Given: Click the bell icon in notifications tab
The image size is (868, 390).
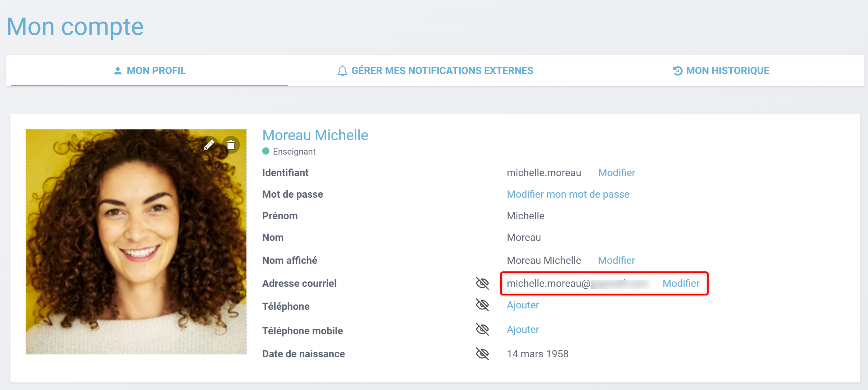Looking at the screenshot, I should click(342, 71).
